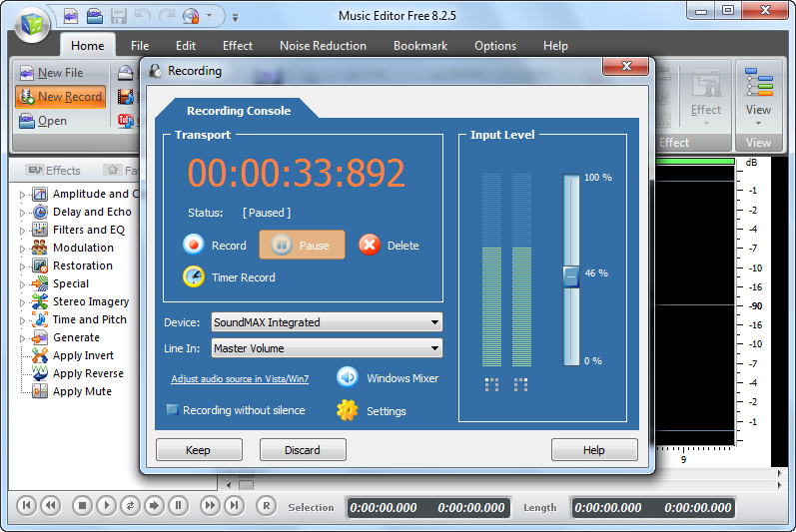This screenshot has height=532, width=796.
Task: Open the Line In Master Volume dropdown
Action: click(x=327, y=348)
